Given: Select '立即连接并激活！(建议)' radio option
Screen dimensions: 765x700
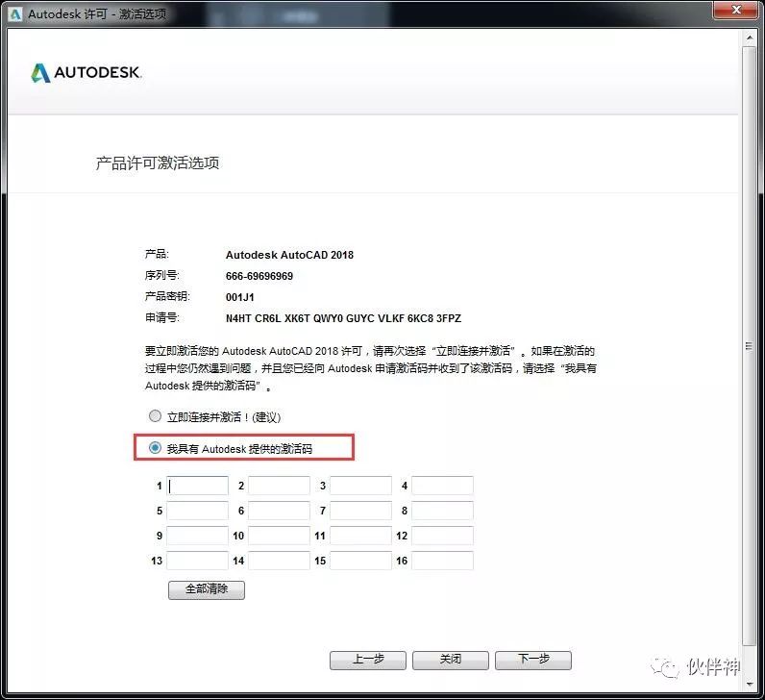Looking at the screenshot, I should click(x=155, y=416).
